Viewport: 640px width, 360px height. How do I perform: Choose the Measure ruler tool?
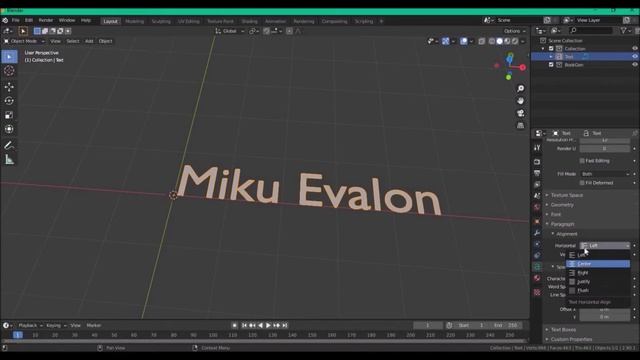click(9, 160)
